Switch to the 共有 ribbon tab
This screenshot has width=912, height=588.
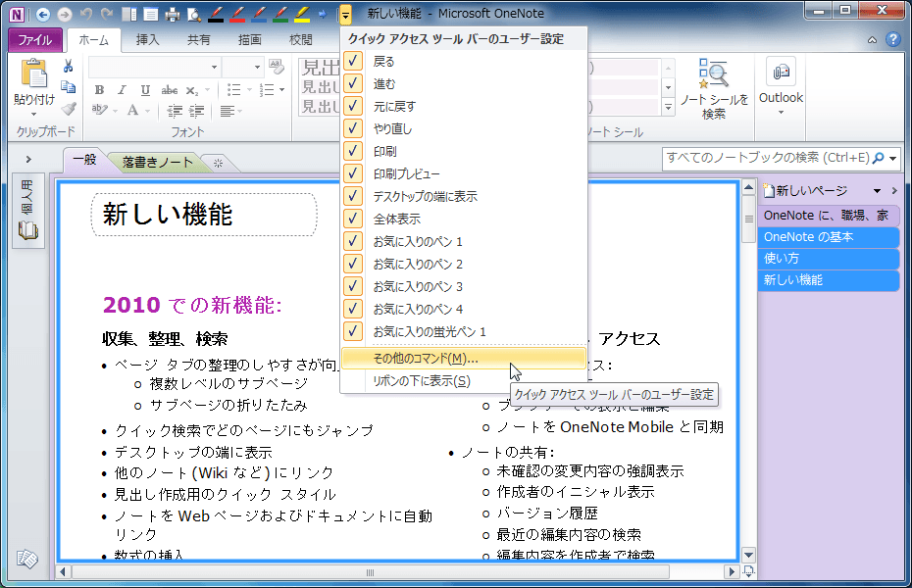[198, 39]
